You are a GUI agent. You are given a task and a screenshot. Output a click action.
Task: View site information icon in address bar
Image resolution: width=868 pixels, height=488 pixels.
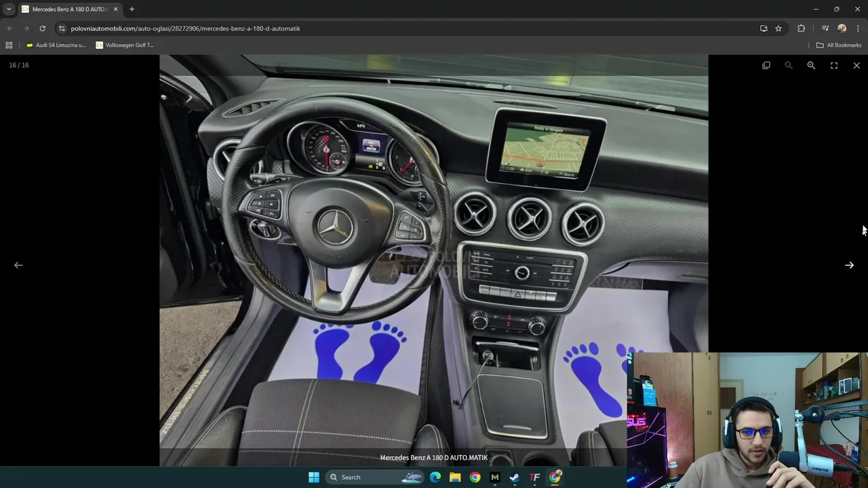[62, 28]
